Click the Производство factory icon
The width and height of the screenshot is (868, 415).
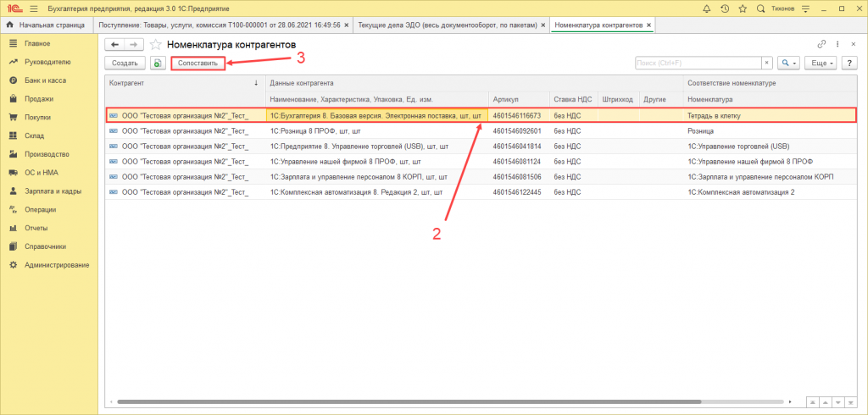click(14, 154)
